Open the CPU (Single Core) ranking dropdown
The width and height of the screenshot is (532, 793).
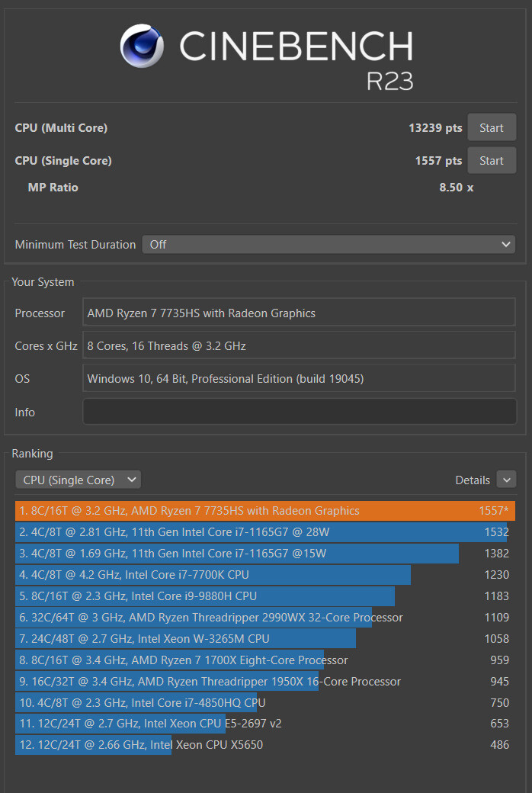pyautogui.click(x=78, y=480)
